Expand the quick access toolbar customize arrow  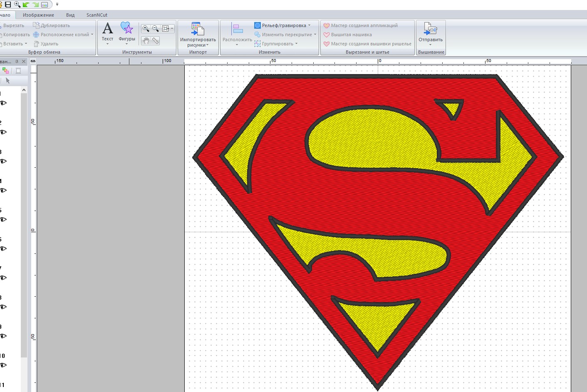tap(57, 5)
